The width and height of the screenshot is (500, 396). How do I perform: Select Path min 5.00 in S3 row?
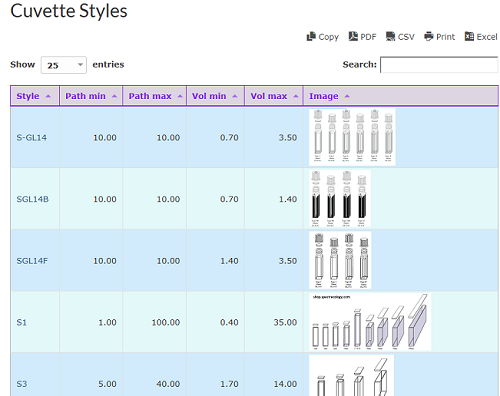coord(107,384)
